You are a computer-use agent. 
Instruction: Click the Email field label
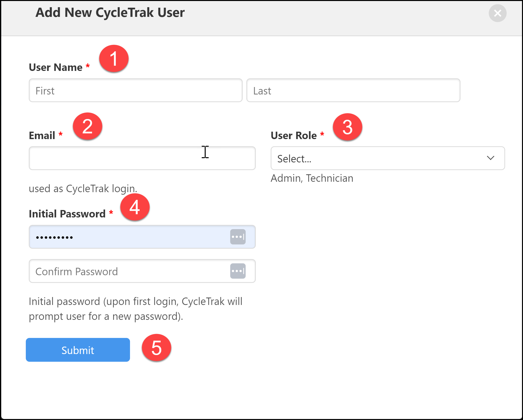click(42, 135)
